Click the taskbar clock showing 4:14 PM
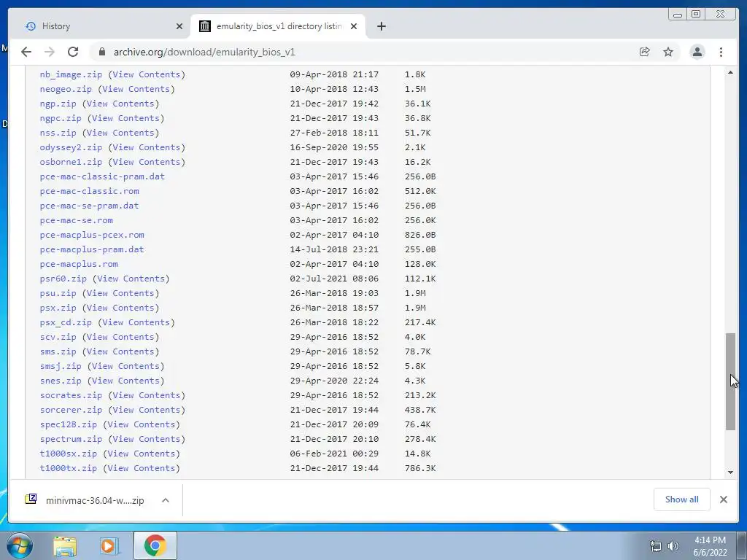 pyautogui.click(x=710, y=546)
